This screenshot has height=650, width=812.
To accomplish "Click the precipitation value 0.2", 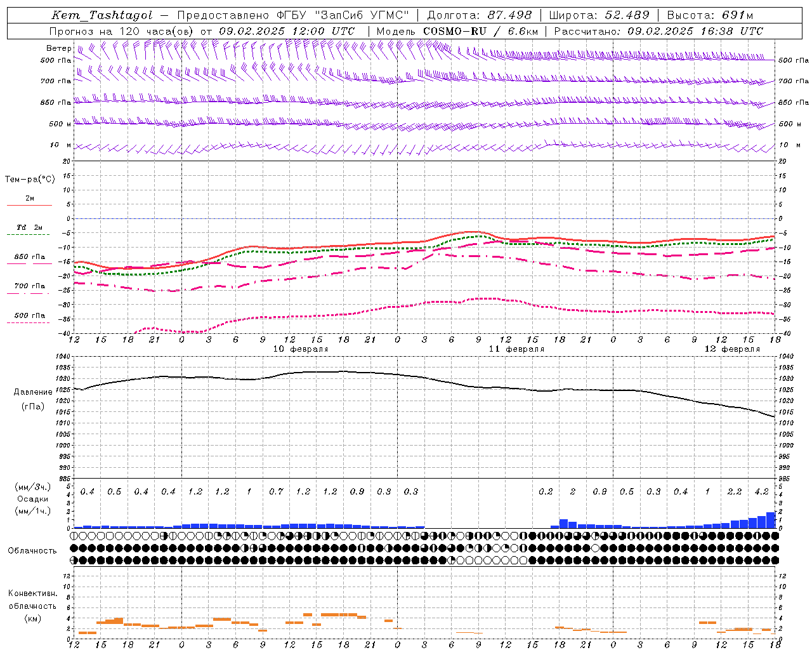I will pyautogui.click(x=546, y=492).
